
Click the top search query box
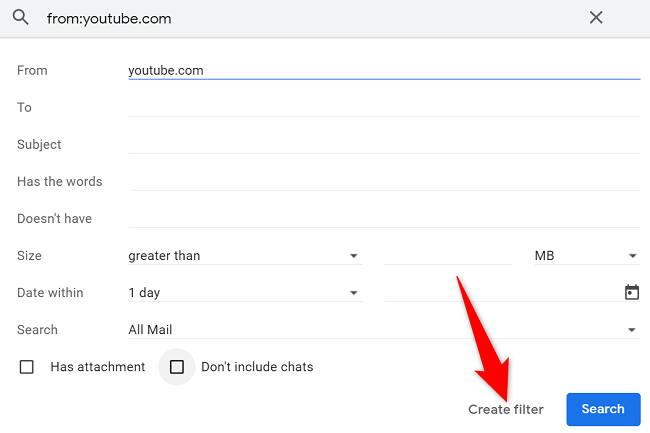[300, 18]
